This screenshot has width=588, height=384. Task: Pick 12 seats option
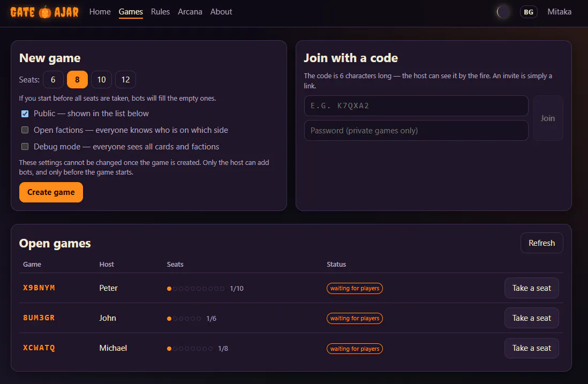click(125, 79)
